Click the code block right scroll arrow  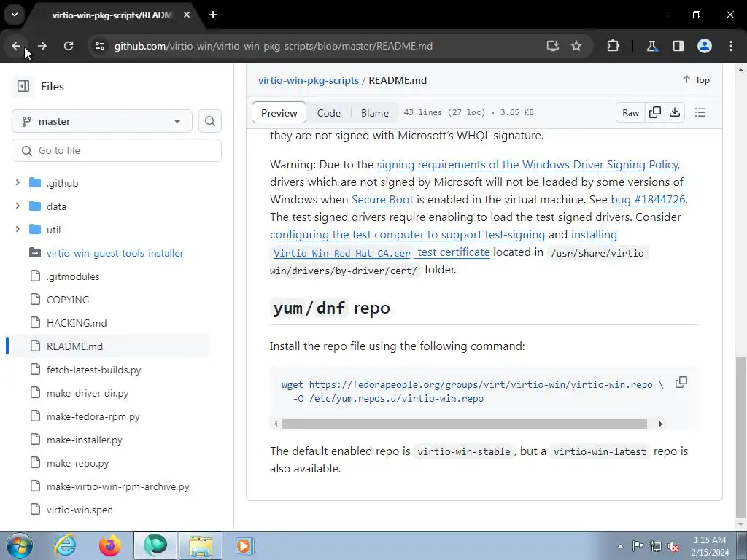pyautogui.click(x=660, y=424)
